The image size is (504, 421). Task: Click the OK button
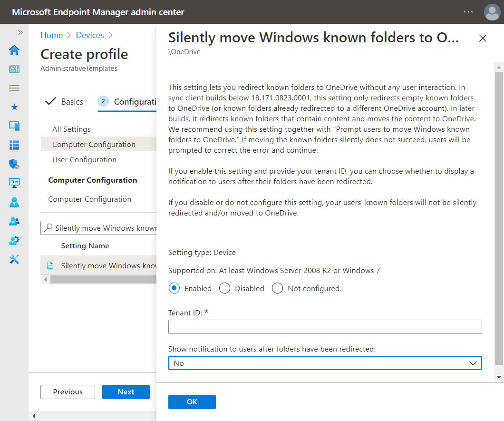192,401
